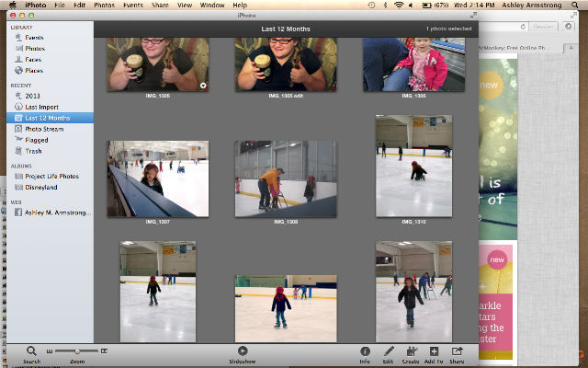Enter full screen with the iPhoto window arrows

[474, 16]
